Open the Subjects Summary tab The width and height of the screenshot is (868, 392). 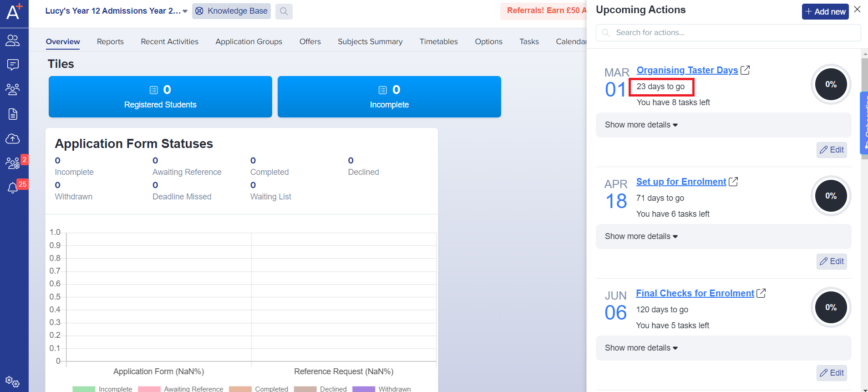370,41
